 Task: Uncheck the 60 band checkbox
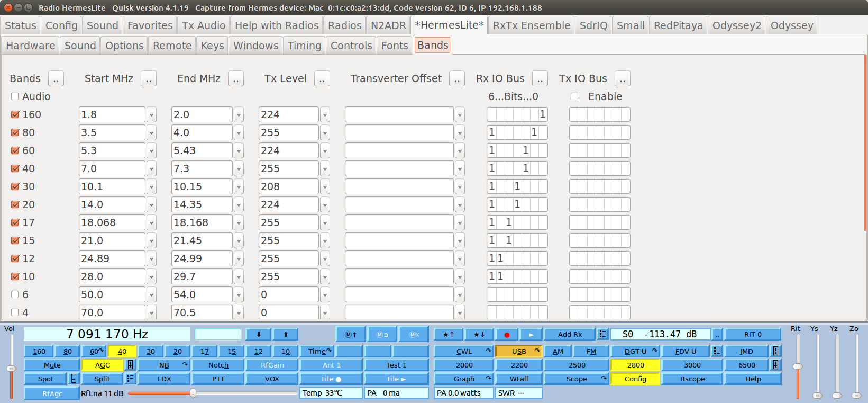tap(15, 150)
